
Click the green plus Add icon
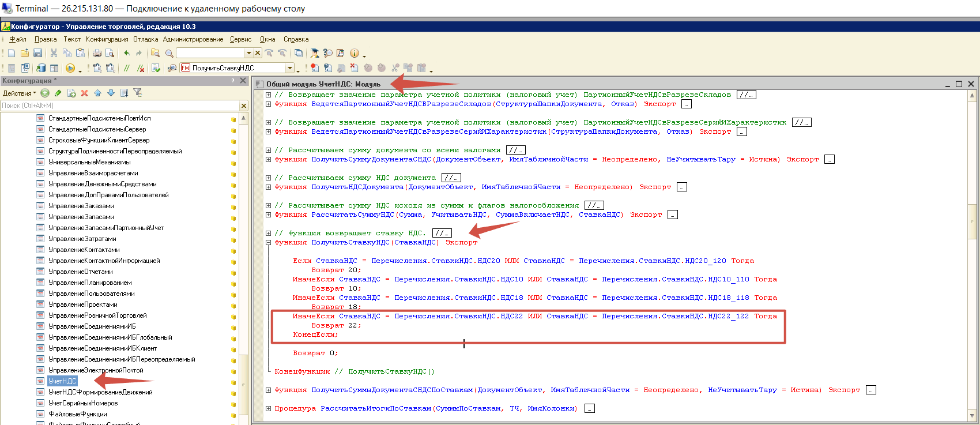(x=45, y=93)
